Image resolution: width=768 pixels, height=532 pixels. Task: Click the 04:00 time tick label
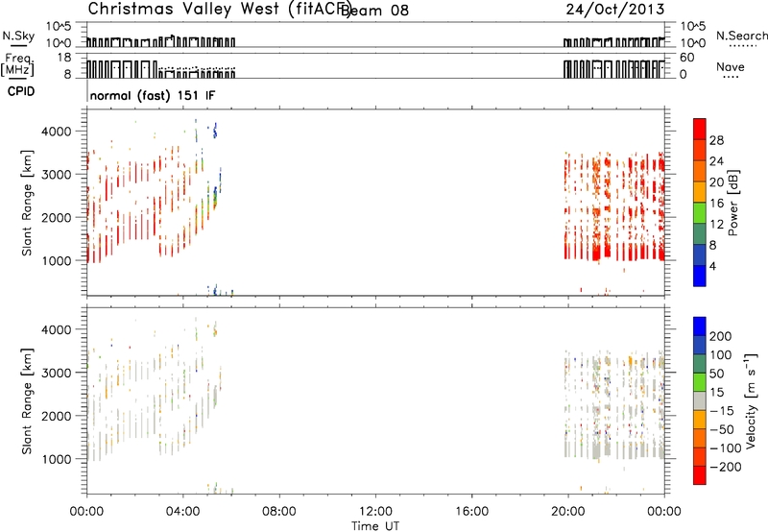point(183,512)
